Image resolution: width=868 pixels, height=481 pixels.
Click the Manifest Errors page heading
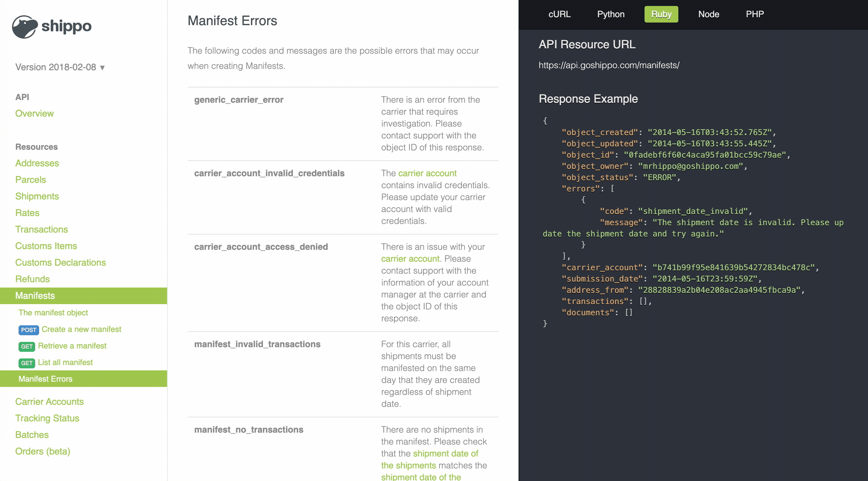click(232, 21)
